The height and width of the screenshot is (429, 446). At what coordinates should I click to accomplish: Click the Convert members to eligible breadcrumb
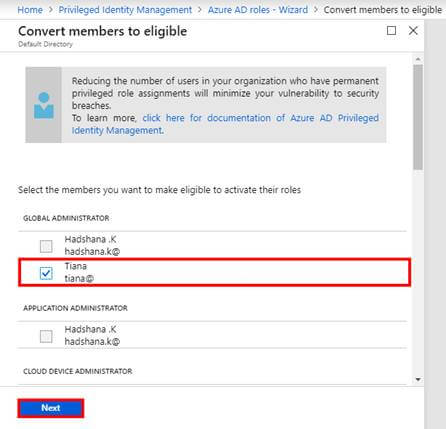[x=383, y=10]
